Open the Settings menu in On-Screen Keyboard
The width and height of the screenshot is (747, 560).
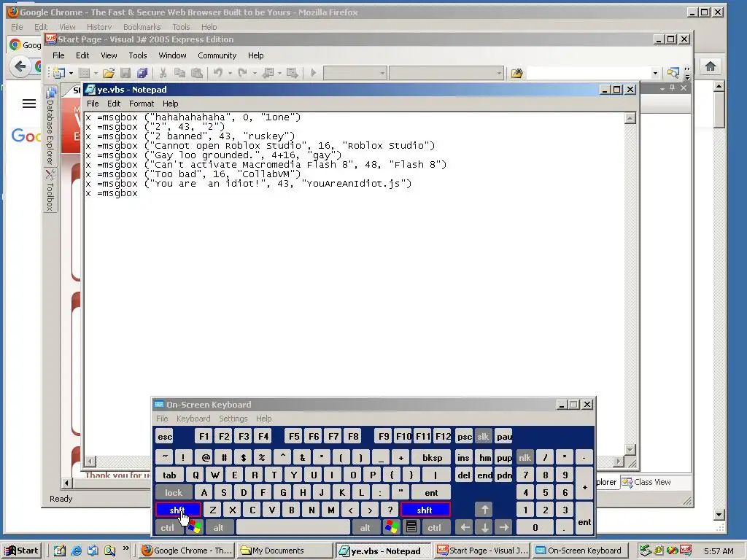pos(233,419)
